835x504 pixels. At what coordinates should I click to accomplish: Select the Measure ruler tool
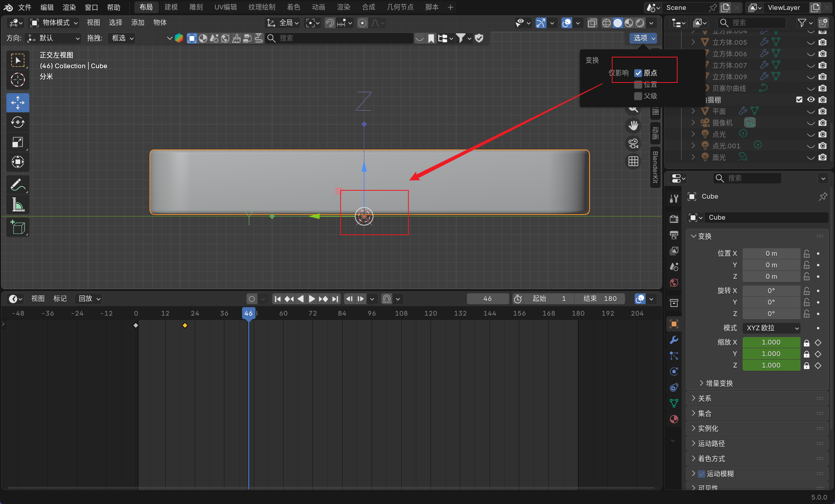(17, 205)
